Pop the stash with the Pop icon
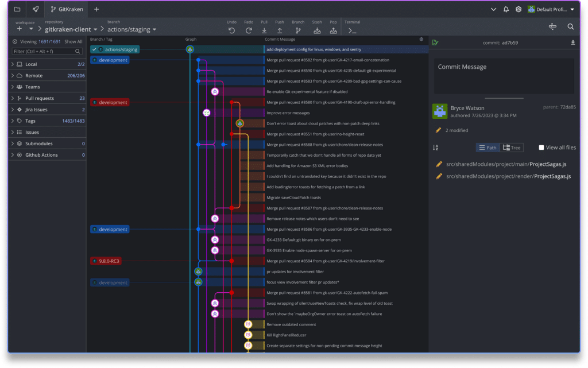Viewport: 588px width, 368px height. [333, 31]
